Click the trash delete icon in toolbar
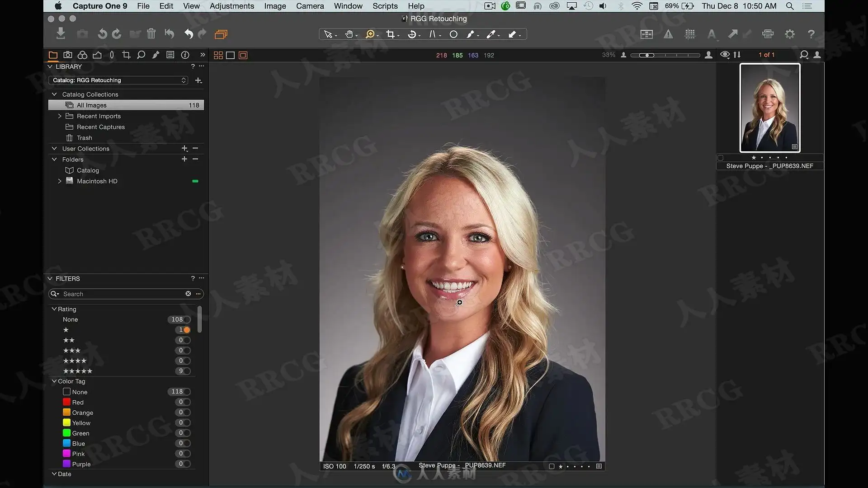 pyautogui.click(x=151, y=34)
